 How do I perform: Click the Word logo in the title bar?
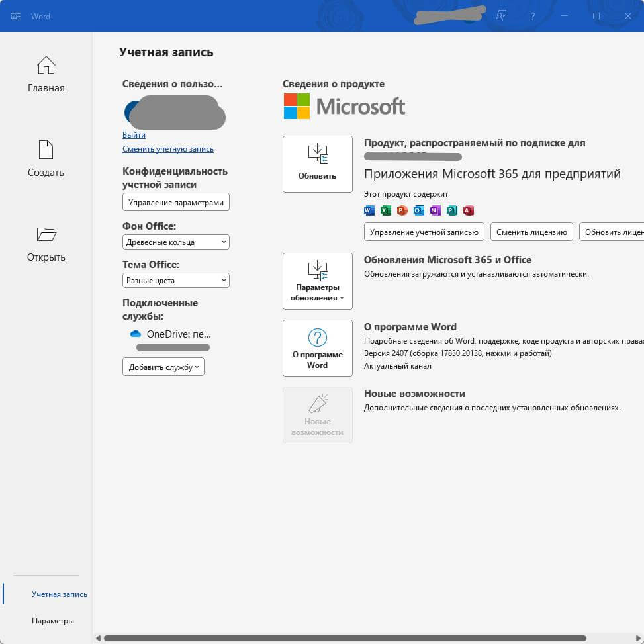[x=16, y=16]
